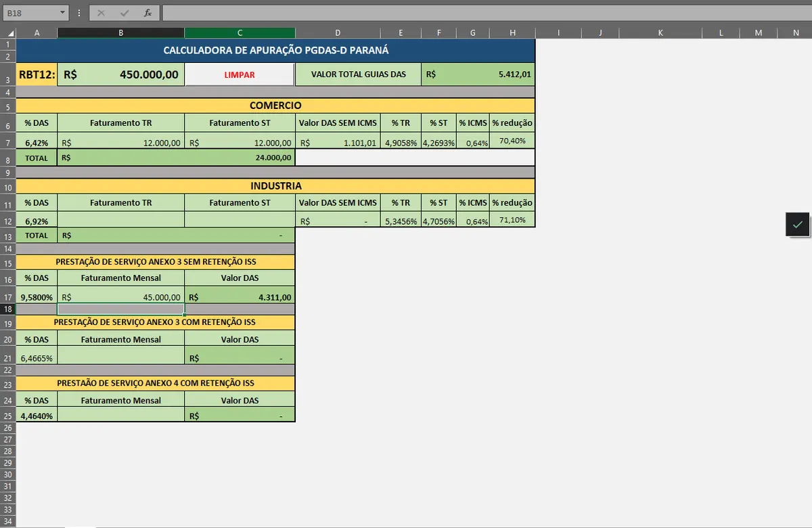Click the cancel X icon in formula bar
The image size is (812, 528).
click(x=101, y=13)
